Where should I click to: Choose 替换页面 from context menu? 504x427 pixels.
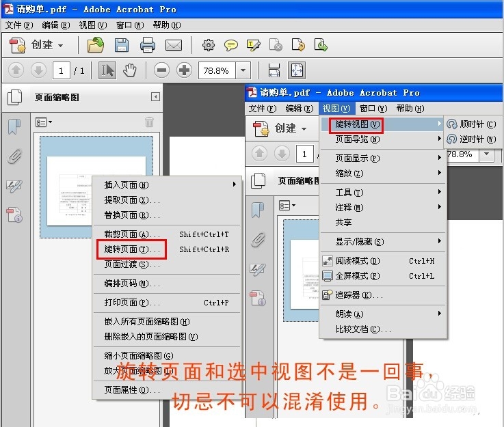point(166,215)
